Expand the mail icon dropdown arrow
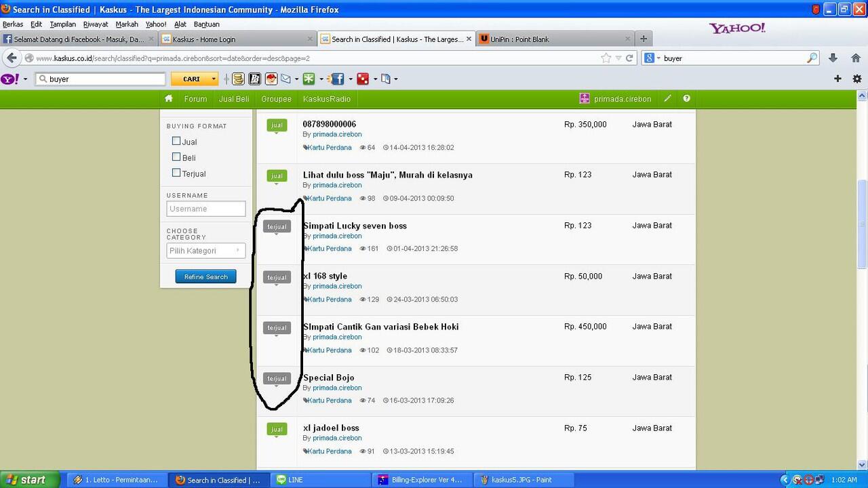 (296, 79)
